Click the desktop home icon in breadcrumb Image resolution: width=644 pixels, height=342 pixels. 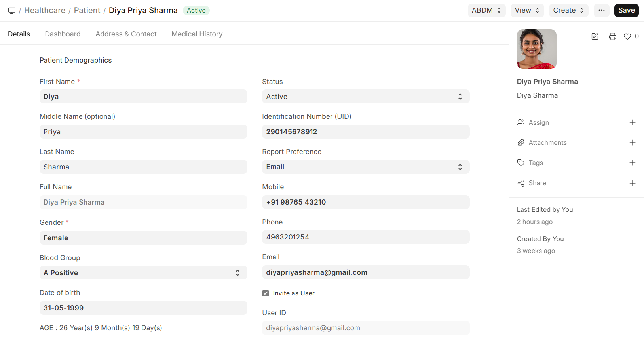[x=12, y=11]
